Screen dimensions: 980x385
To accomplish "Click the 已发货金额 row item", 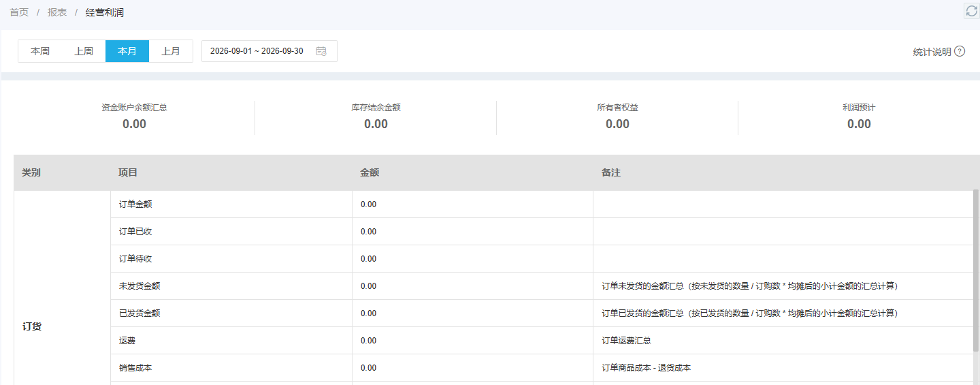I will point(140,313).
